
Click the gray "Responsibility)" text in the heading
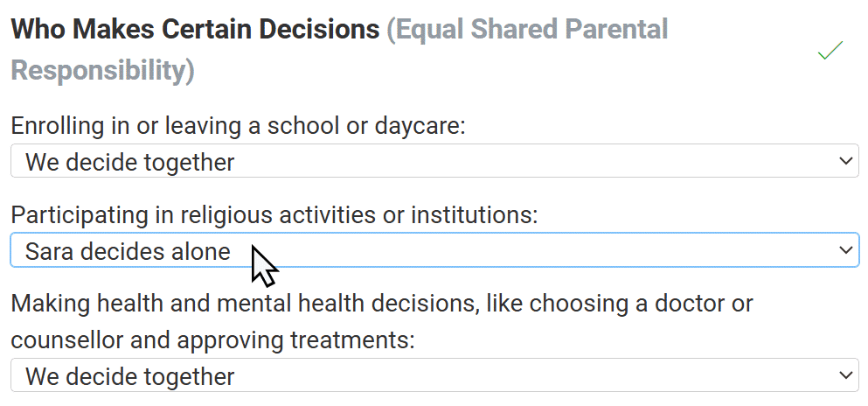pyautogui.click(x=102, y=70)
